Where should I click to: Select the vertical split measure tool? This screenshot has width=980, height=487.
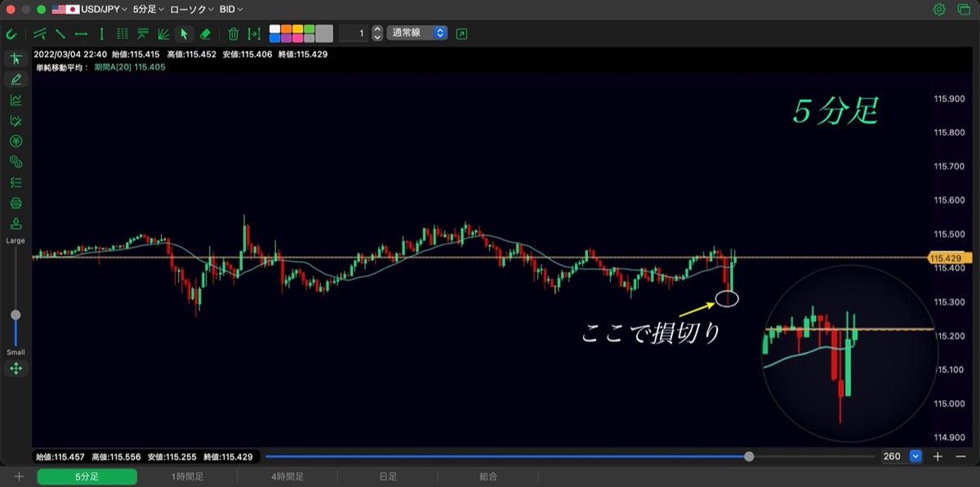255,34
